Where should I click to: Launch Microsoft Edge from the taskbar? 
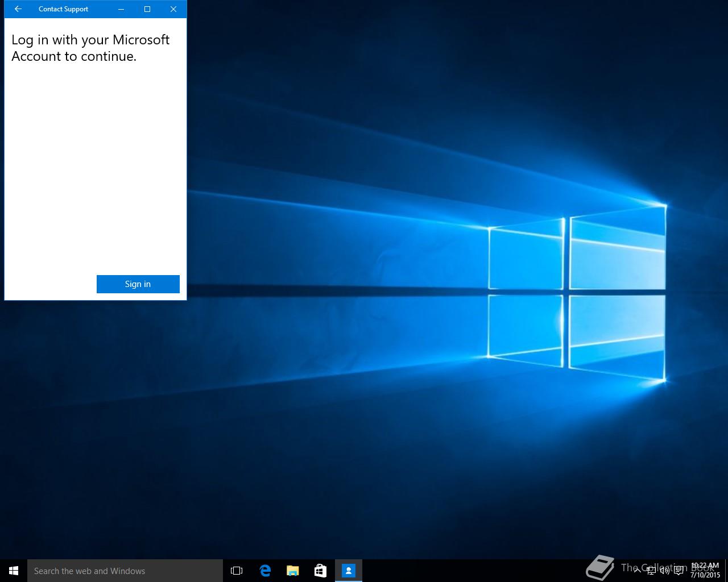coord(265,571)
